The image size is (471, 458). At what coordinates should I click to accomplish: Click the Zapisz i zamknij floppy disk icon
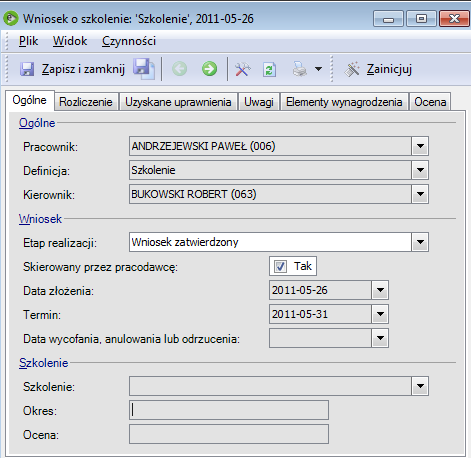[x=27, y=69]
